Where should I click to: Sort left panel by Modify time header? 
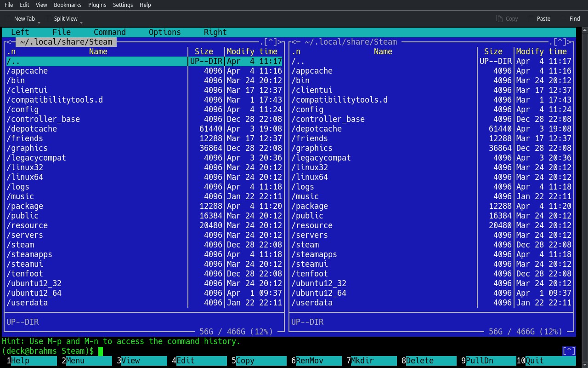coord(252,52)
